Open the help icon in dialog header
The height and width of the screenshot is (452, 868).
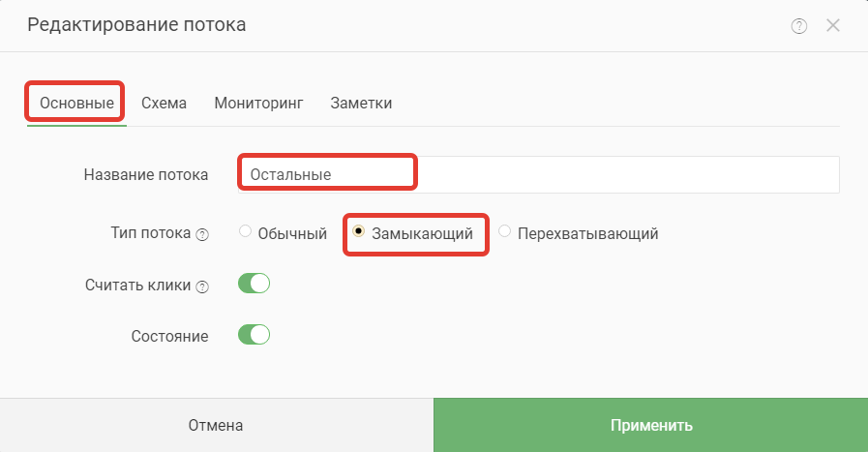pos(798,26)
